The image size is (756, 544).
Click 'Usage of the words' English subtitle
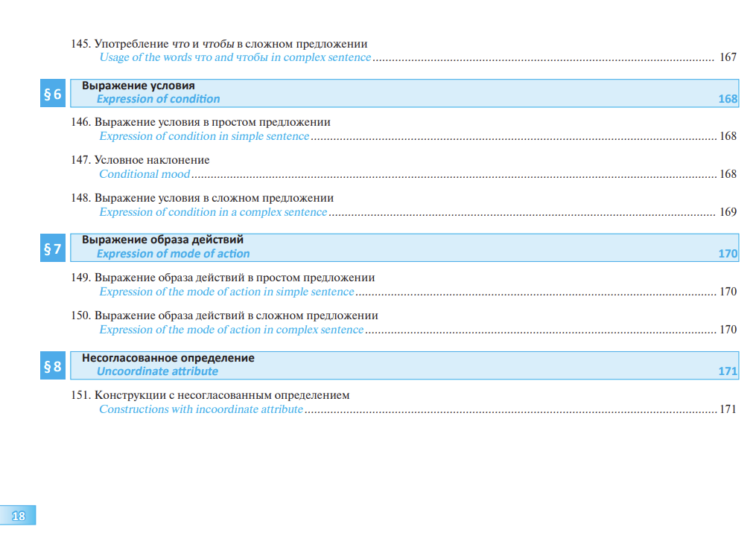(x=235, y=57)
